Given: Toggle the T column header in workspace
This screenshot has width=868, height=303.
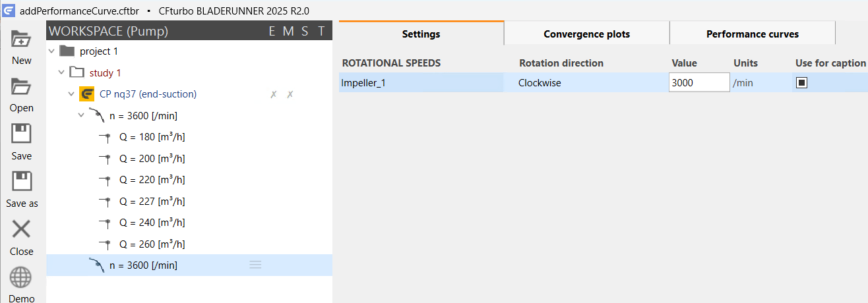Looking at the screenshot, I should (321, 31).
